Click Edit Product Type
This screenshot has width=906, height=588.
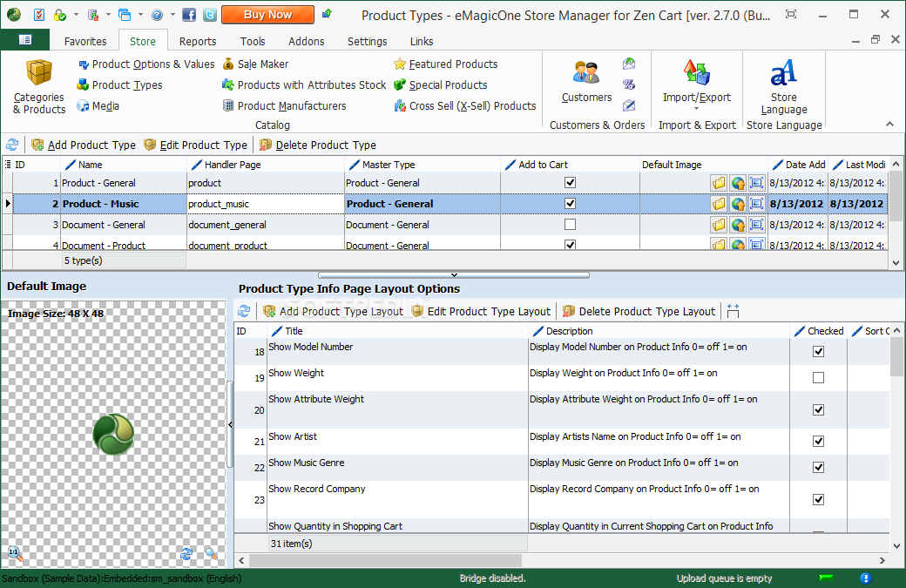click(x=196, y=145)
